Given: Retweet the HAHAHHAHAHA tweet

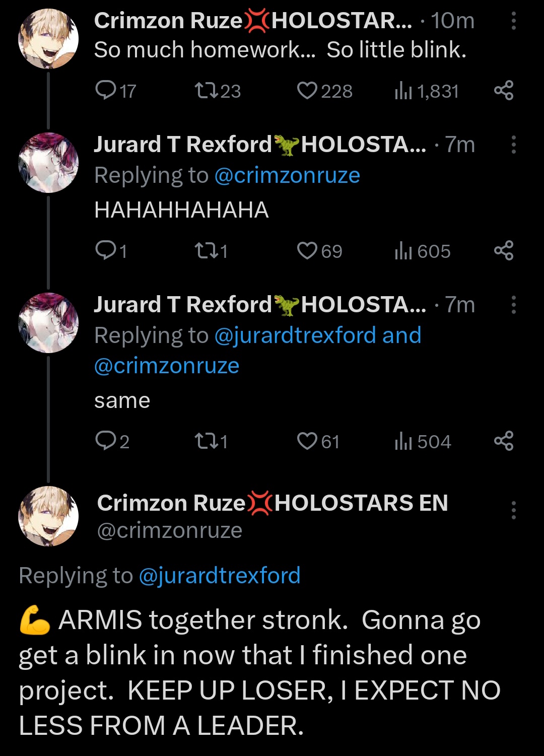Looking at the screenshot, I should tap(206, 250).
